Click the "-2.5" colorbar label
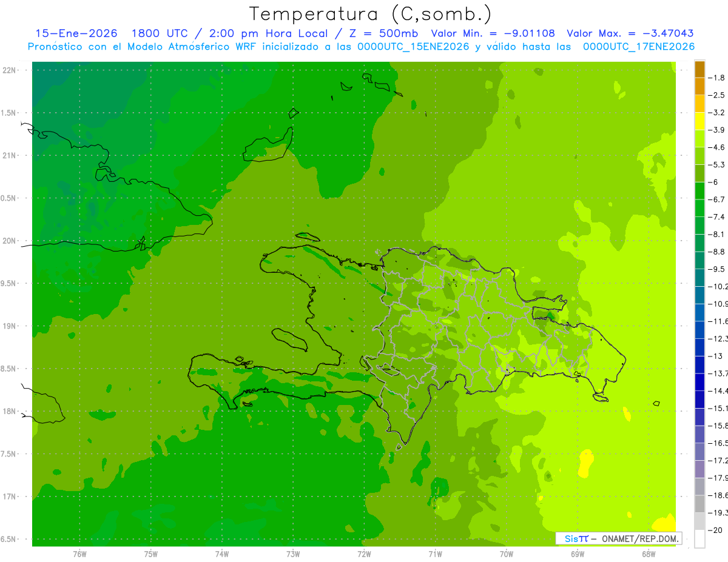The image size is (728, 562). (x=716, y=95)
